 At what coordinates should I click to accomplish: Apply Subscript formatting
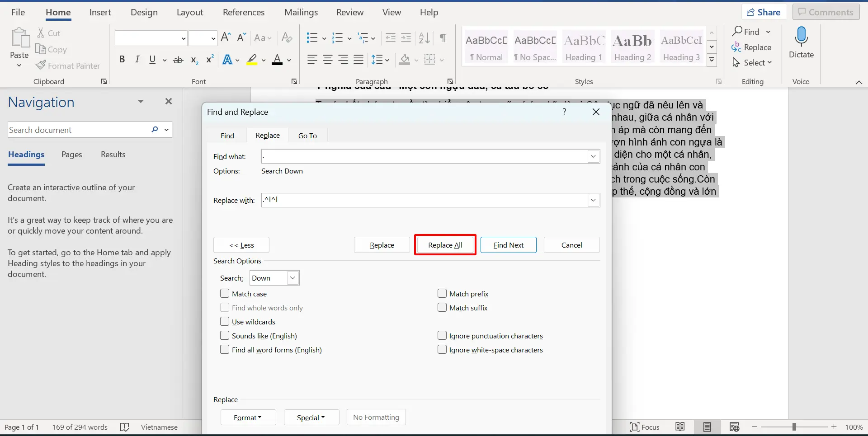(x=194, y=60)
